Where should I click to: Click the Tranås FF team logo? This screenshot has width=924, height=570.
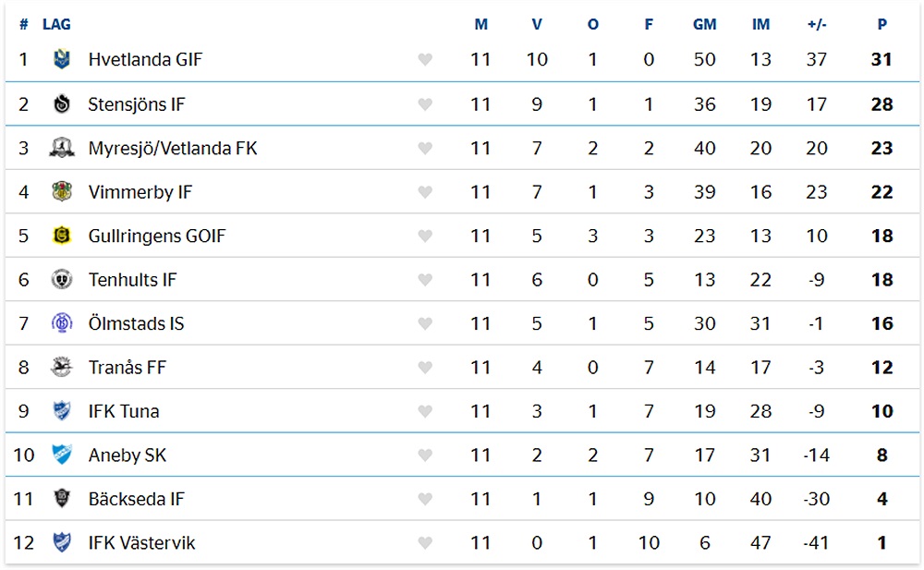62,367
